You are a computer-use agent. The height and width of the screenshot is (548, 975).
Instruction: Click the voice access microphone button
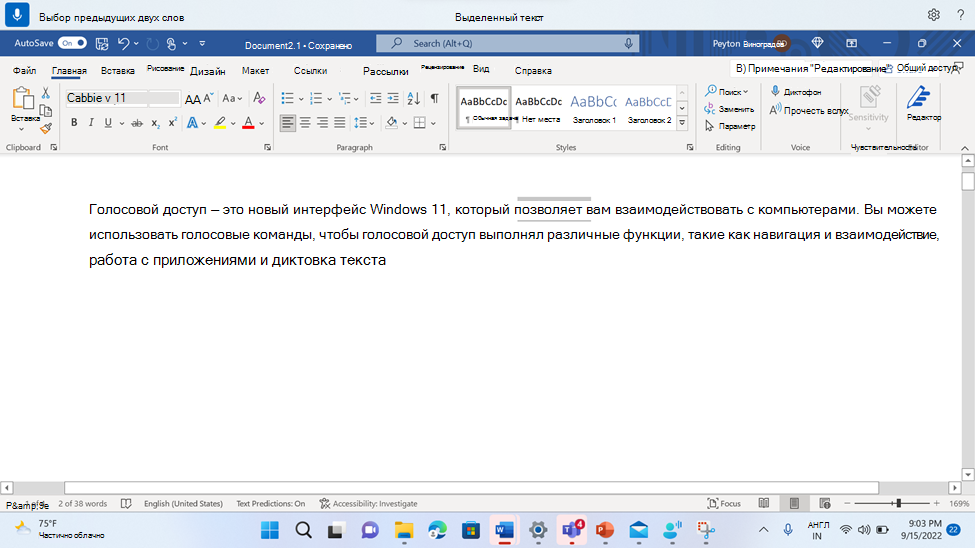tap(17, 15)
